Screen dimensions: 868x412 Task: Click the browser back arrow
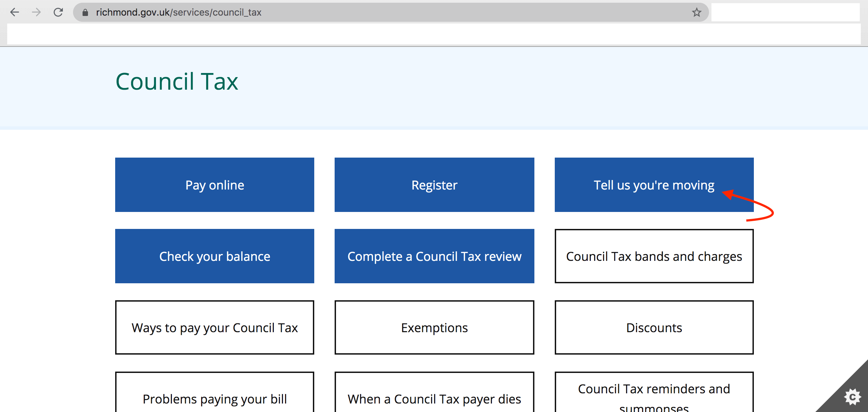(x=15, y=13)
